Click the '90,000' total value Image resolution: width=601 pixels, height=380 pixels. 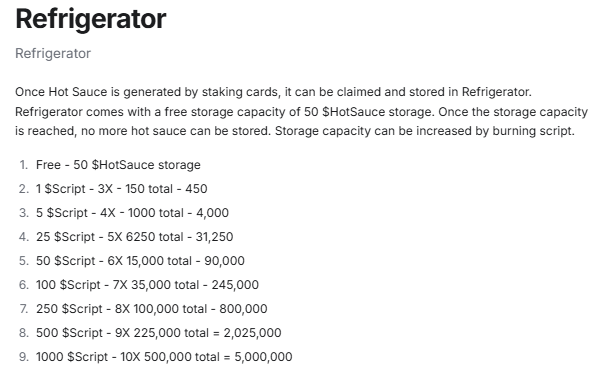point(224,261)
